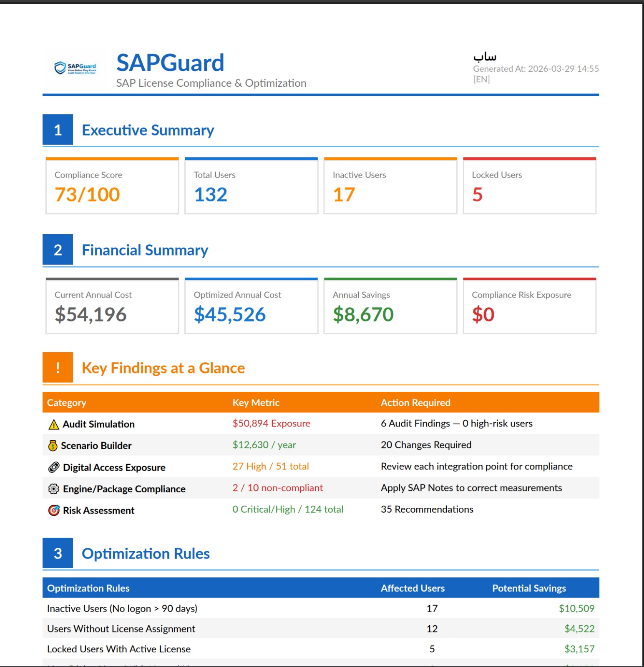Screen dimensions: 644x667
Task: Click the 'Inactive Users' card label
Action: [360, 175]
